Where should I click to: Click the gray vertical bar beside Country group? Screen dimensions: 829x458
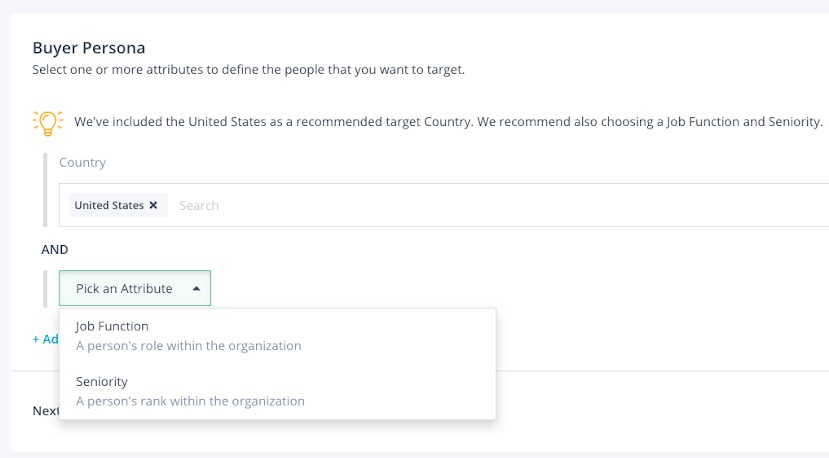(45, 190)
